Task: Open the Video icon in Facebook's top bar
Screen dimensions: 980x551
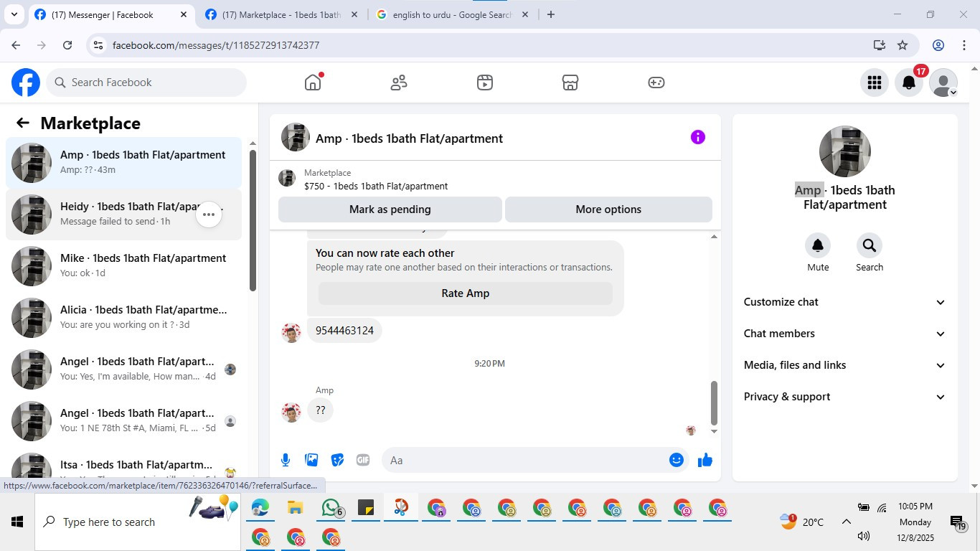Action: (485, 83)
